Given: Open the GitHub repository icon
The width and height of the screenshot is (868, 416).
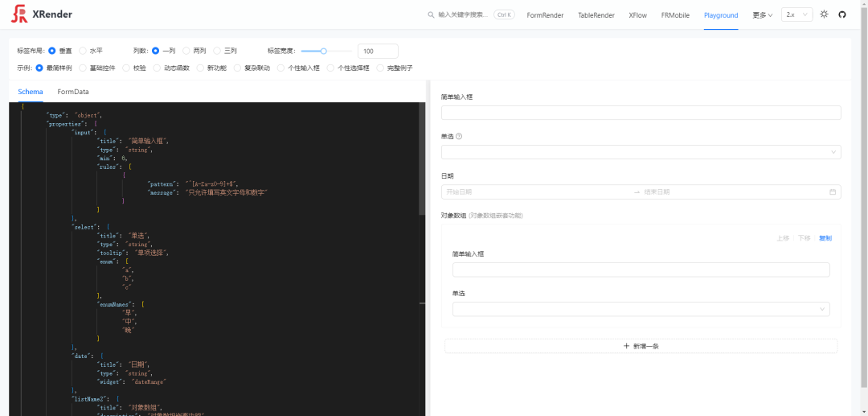Looking at the screenshot, I should click(842, 14).
